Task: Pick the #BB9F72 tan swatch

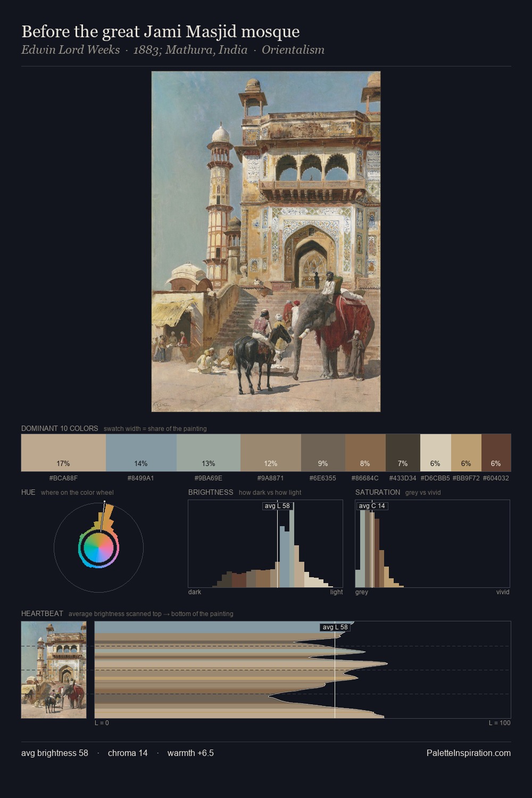Action: (x=466, y=453)
